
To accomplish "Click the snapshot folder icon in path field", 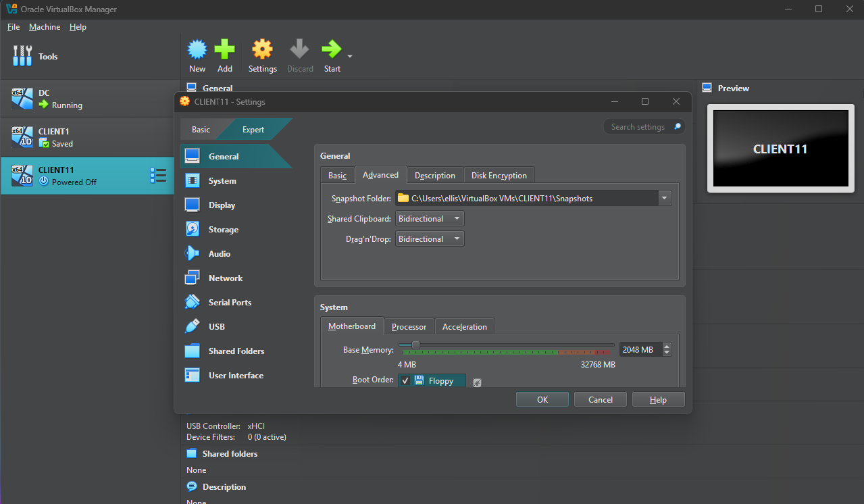I will click(x=403, y=198).
